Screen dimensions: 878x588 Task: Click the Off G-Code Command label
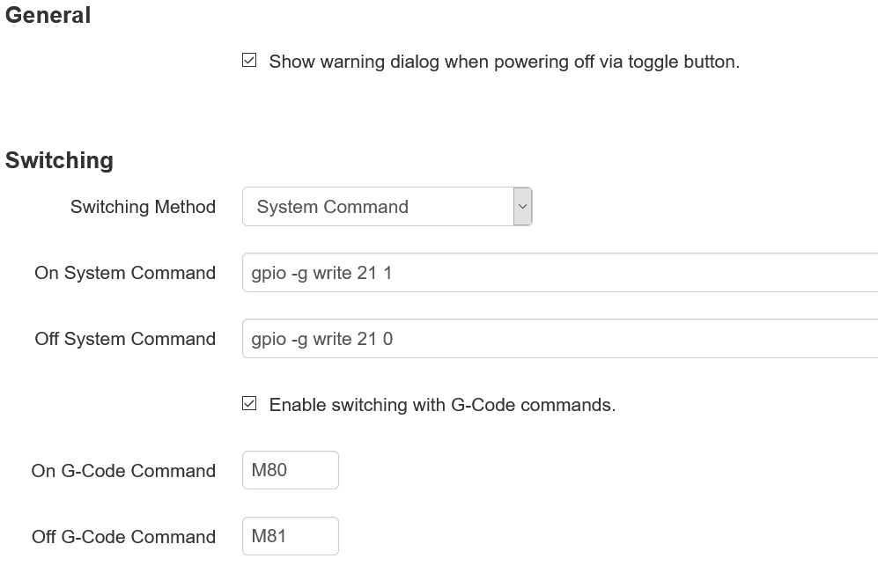pos(123,537)
